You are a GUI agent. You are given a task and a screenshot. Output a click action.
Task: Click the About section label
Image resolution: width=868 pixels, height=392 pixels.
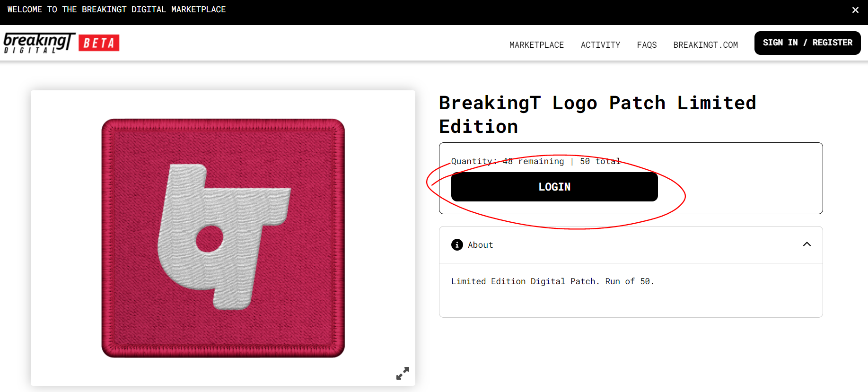pyautogui.click(x=480, y=245)
